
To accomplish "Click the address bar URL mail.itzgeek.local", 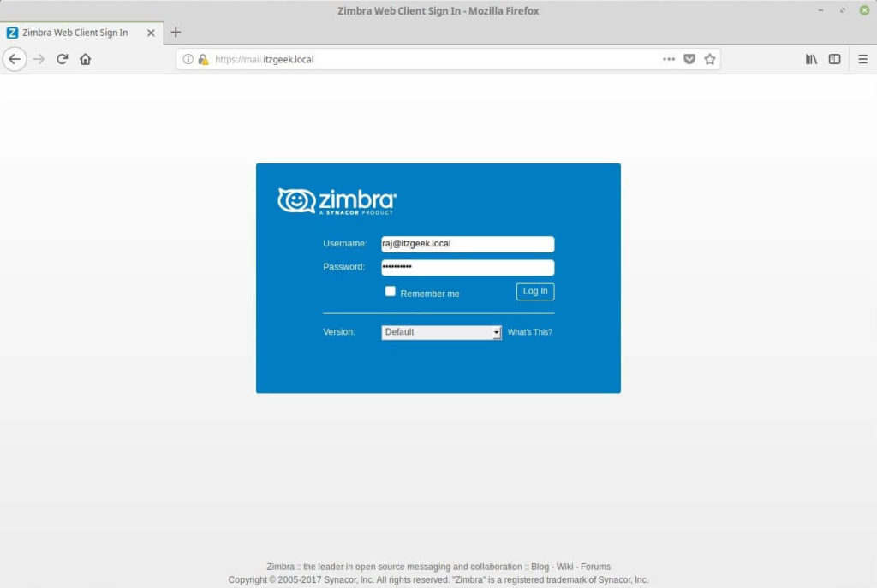I will point(264,59).
